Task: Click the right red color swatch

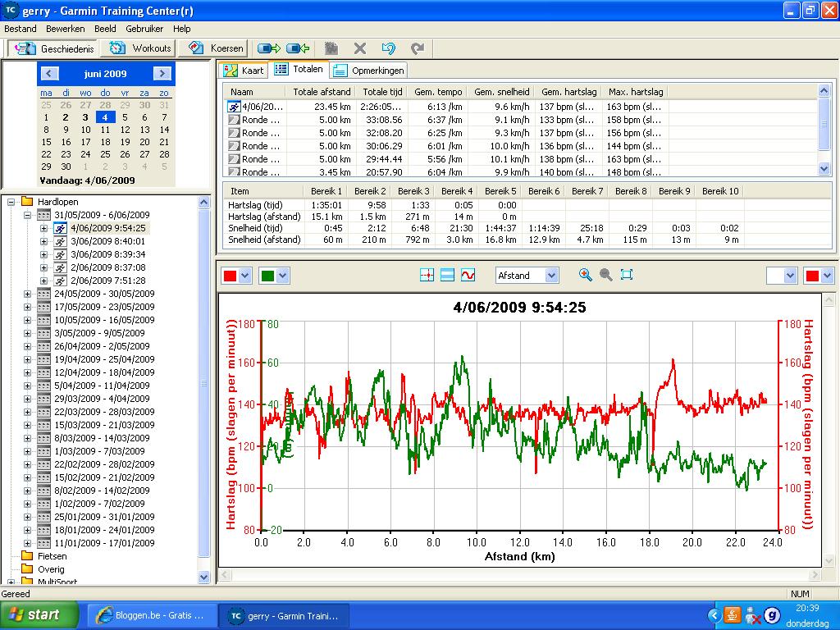Action: click(x=812, y=276)
